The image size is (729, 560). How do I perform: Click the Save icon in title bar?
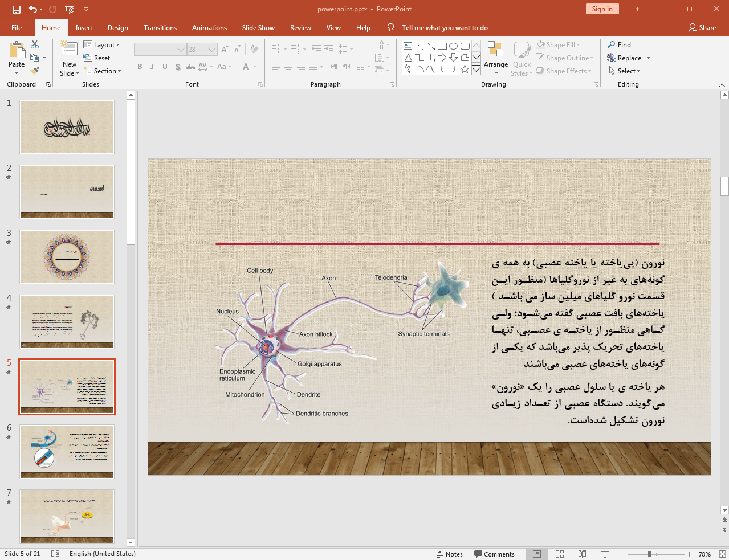(17, 9)
